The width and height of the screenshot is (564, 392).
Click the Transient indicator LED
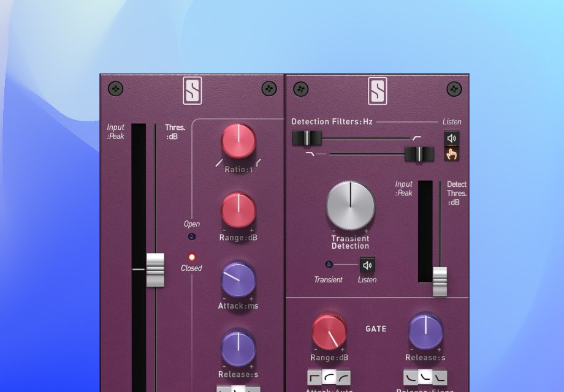point(329,265)
